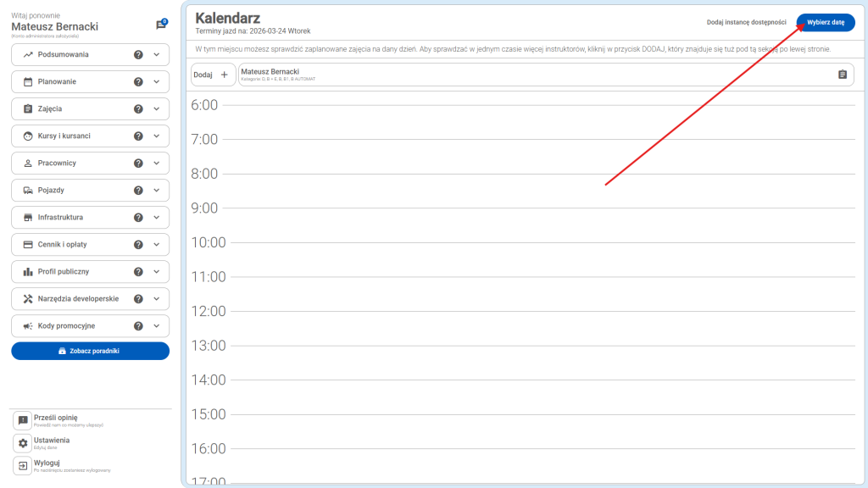This screenshot has width=868, height=488.
Task: Click the Ustawienia gear icon
Action: pyautogui.click(x=23, y=443)
